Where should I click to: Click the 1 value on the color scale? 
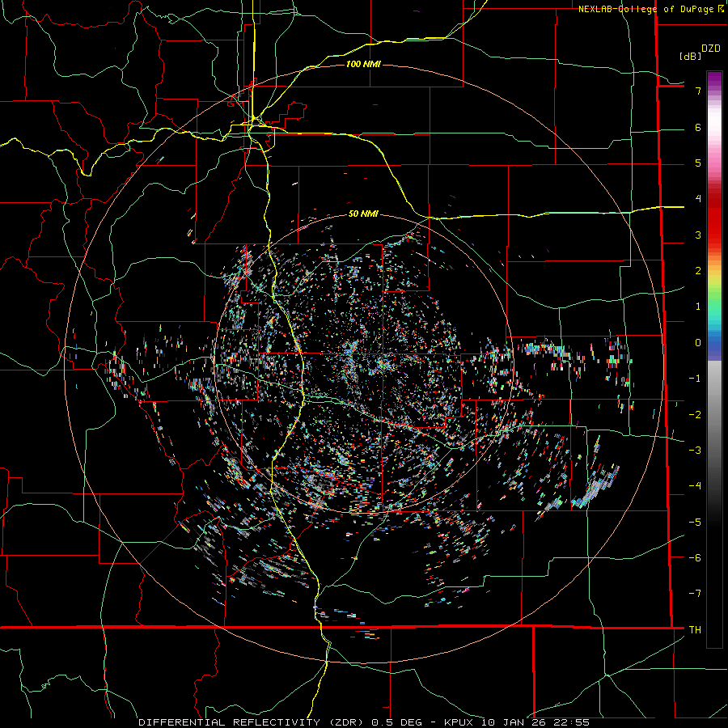pyautogui.click(x=698, y=307)
